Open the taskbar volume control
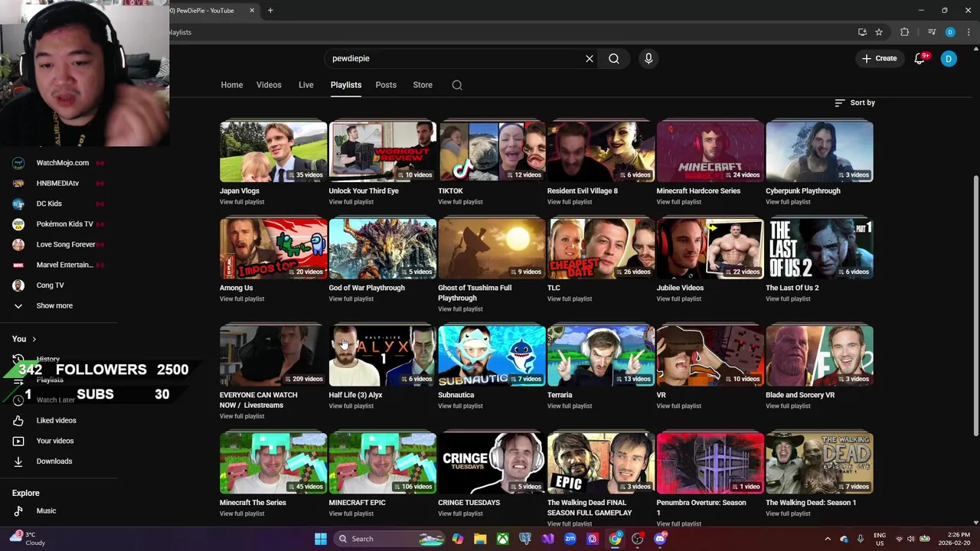Viewport: 980px width, 551px height. (x=912, y=539)
